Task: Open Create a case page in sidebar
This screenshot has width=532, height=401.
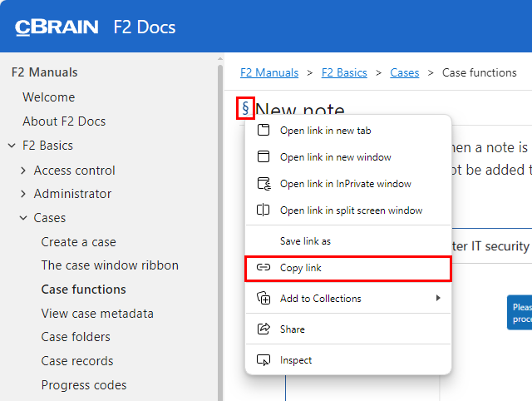Action: [79, 242]
